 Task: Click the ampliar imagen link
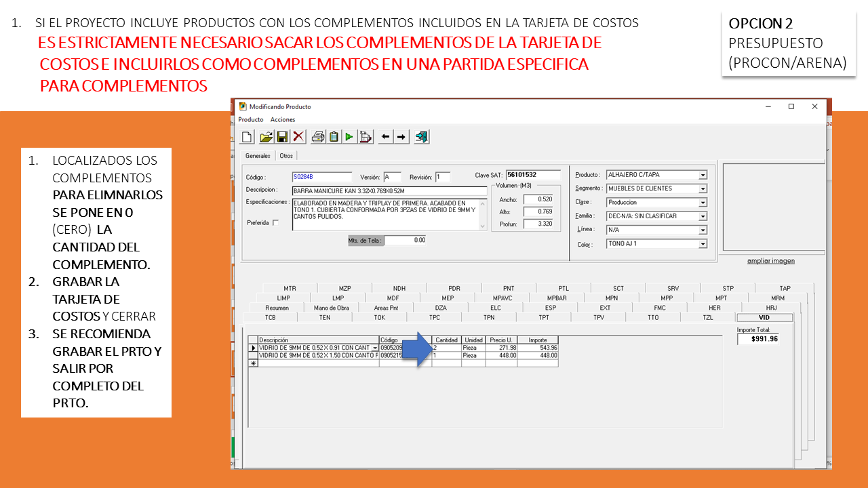[770, 261]
